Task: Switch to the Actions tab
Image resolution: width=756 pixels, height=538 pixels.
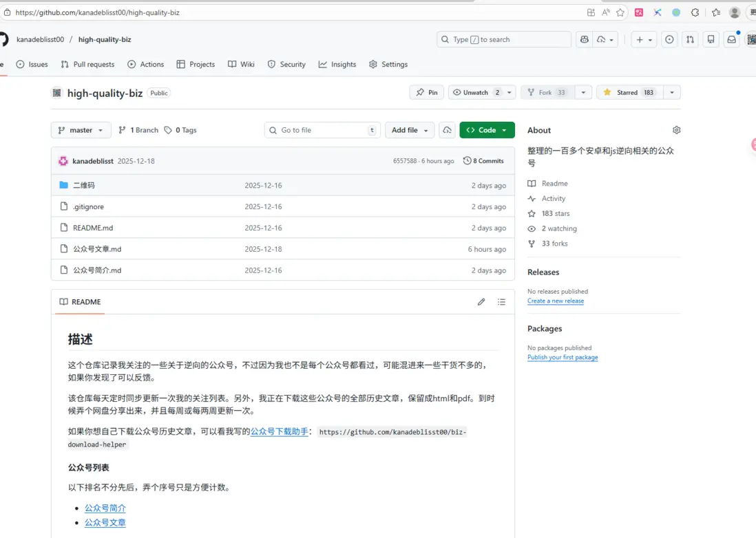Action: pyautogui.click(x=145, y=64)
